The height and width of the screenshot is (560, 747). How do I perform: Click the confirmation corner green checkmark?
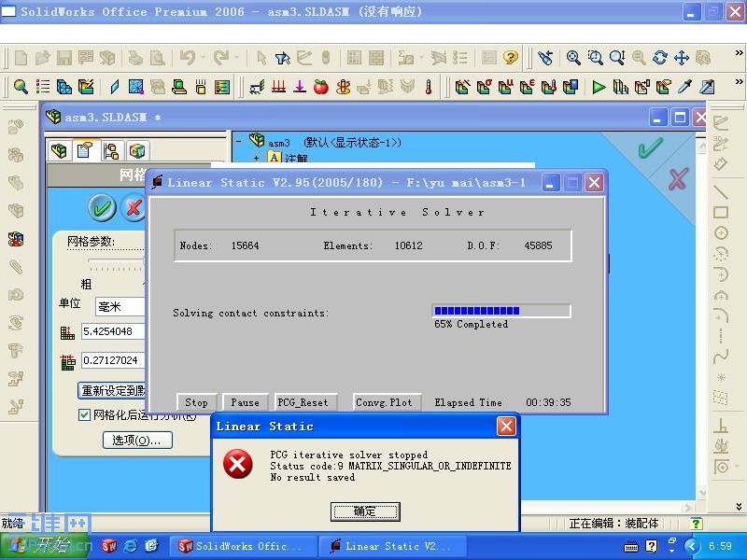point(650,147)
